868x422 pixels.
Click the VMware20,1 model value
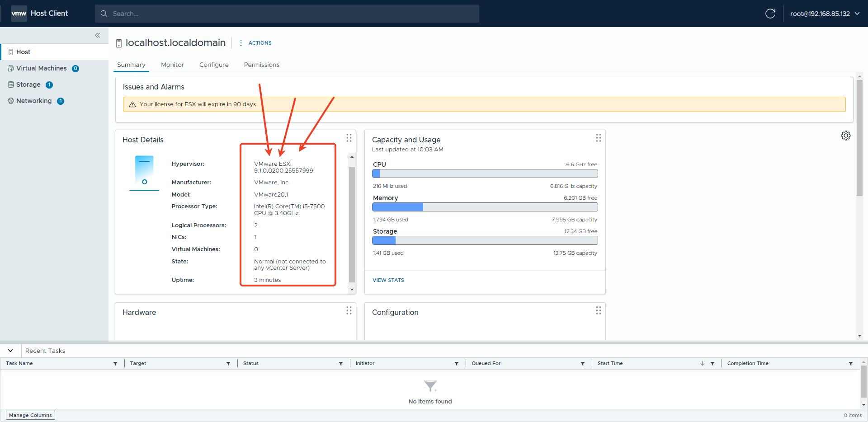coord(271,195)
